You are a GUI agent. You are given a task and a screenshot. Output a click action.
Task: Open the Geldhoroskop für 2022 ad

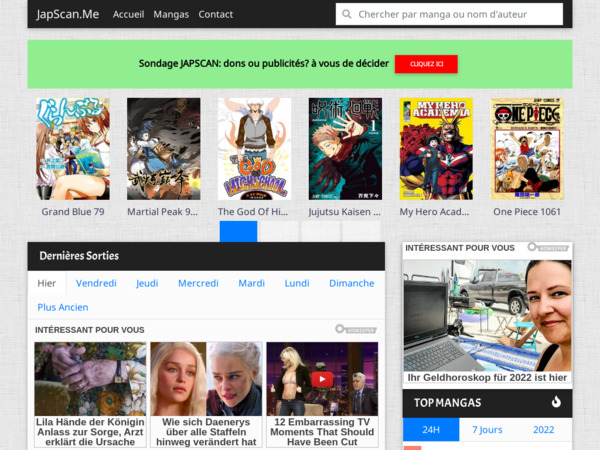[x=487, y=321]
